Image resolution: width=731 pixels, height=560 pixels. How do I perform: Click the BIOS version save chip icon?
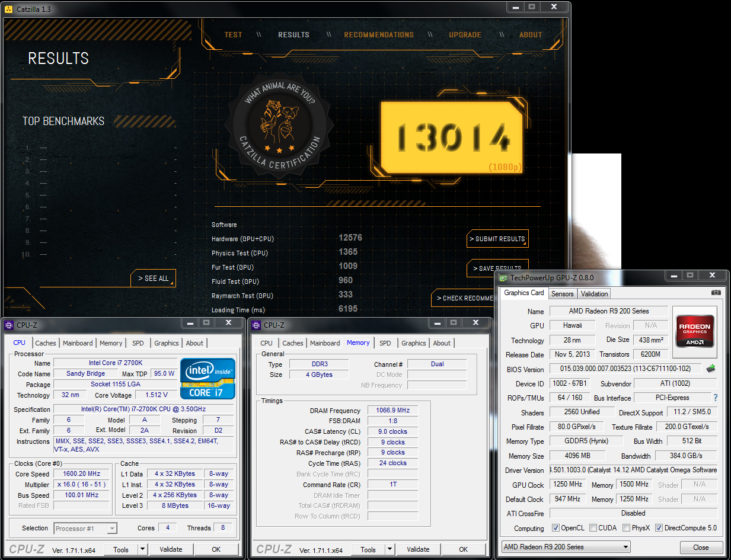pyautogui.click(x=710, y=369)
